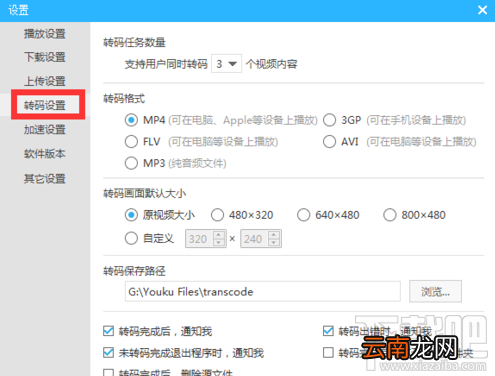Expand simultaneous transcode count dropdown
The width and height of the screenshot is (495, 376).
[226, 64]
